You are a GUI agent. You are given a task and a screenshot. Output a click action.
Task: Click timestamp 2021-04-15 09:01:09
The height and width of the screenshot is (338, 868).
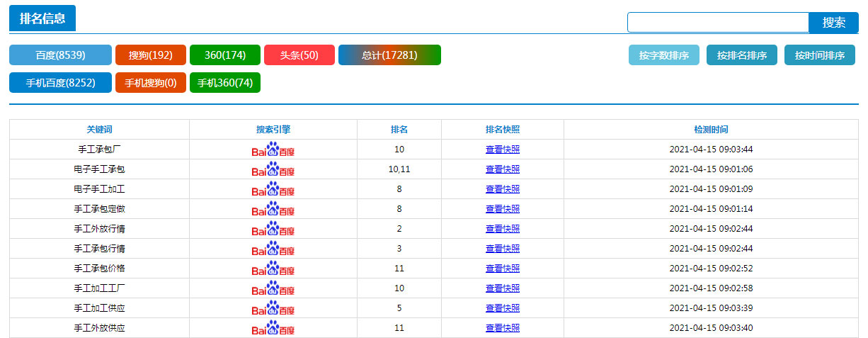(711, 189)
